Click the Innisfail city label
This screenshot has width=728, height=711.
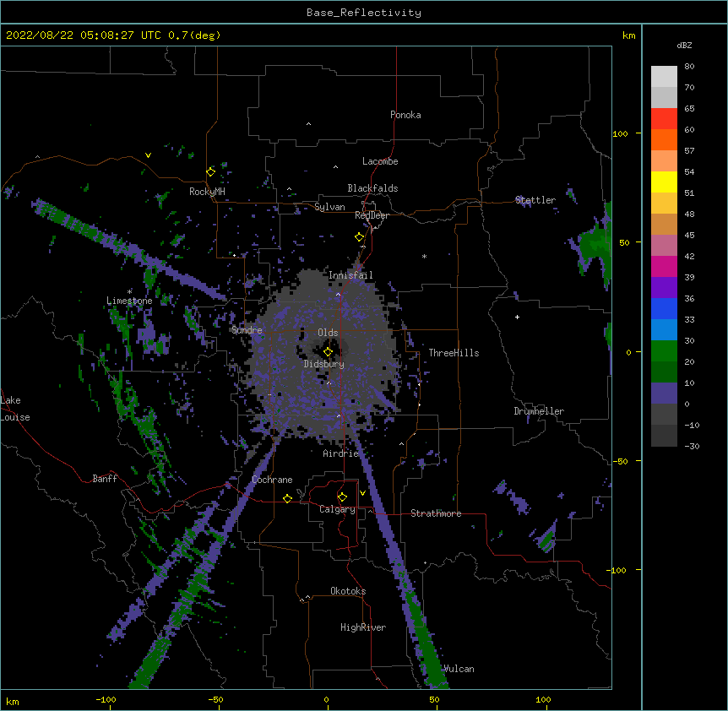[350, 275]
